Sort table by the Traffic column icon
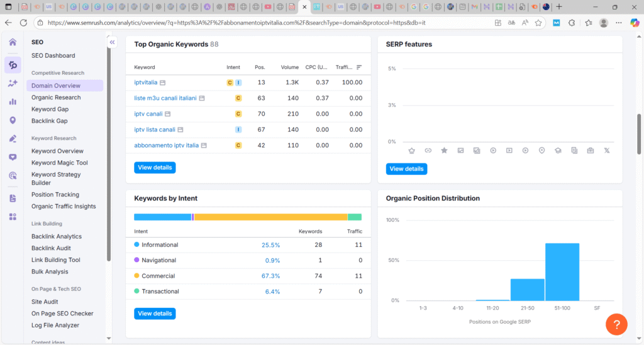This screenshot has width=644, height=345. (359, 67)
